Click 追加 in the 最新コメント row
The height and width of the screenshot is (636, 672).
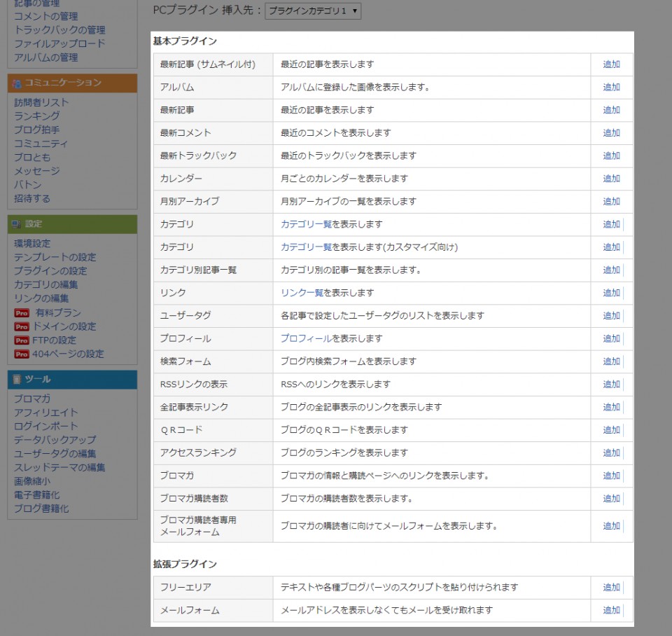pyautogui.click(x=611, y=133)
